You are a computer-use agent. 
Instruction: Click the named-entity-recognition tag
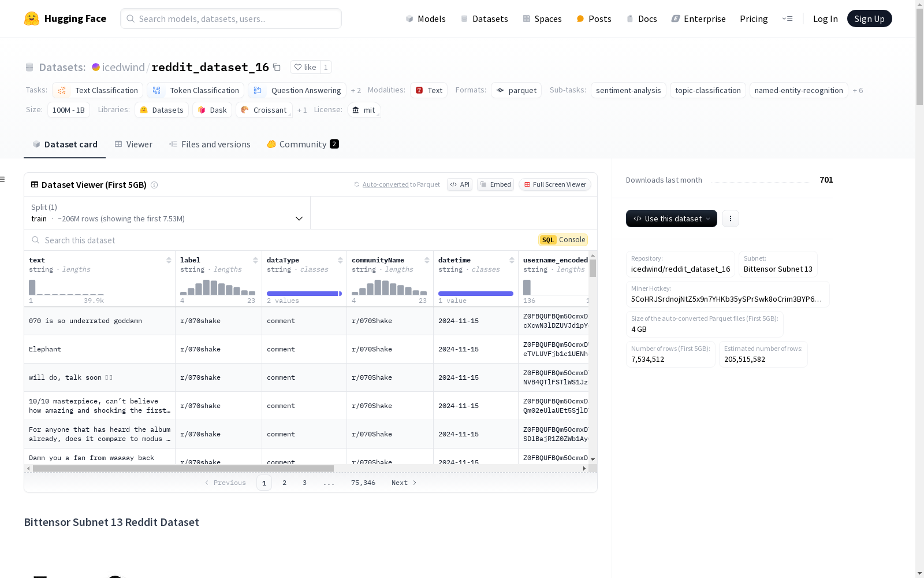(x=799, y=91)
